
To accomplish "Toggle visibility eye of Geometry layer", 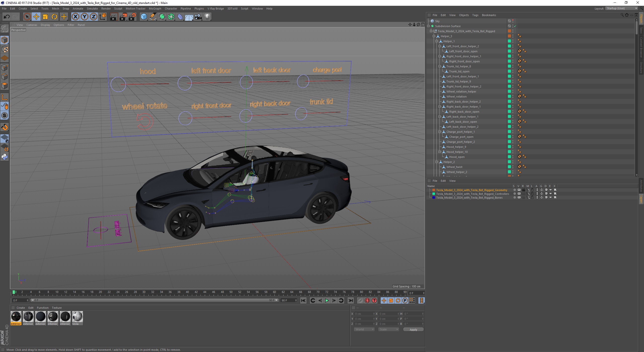I will (x=519, y=190).
